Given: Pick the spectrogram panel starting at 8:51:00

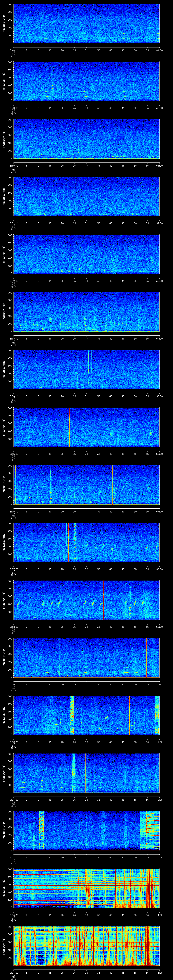Looking at the screenshot, I should pyautogui.click(x=87, y=196).
